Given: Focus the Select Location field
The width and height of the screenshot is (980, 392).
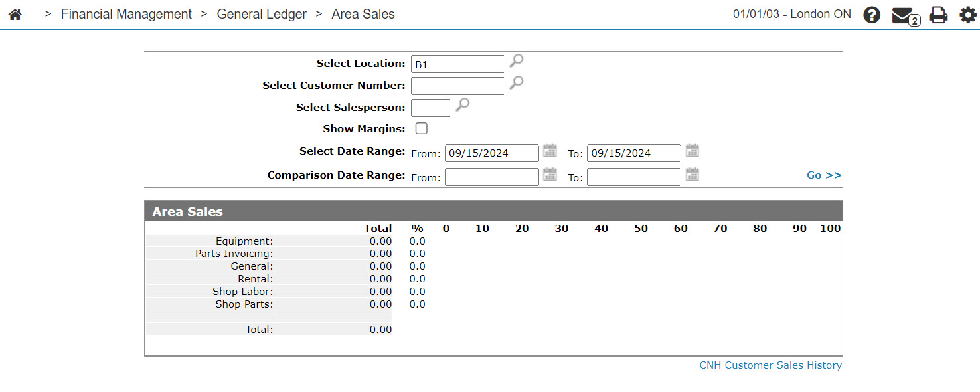Looking at the screenshot, I should pyautogui.click(x=458, y=64).
